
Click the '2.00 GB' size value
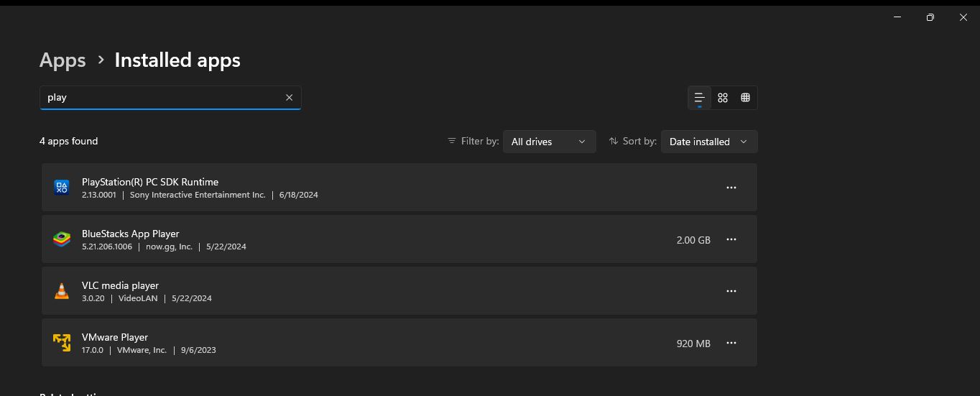click(x=693, y=240)
